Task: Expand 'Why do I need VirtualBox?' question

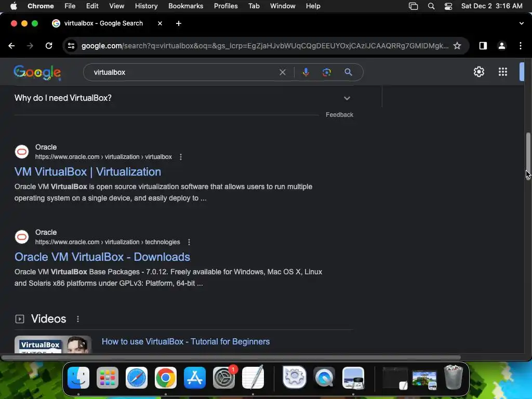Action: tap(183, 98)
